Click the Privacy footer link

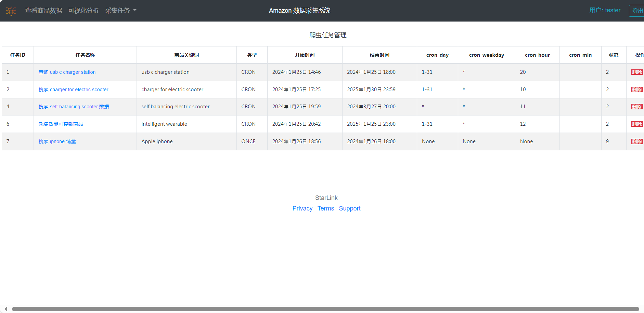302,208
